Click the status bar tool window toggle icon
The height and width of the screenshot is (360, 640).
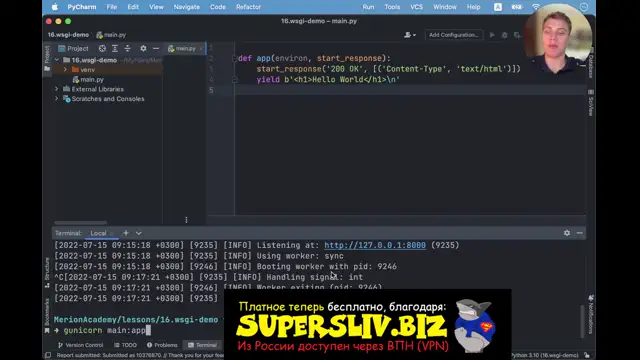pos(48,355)
